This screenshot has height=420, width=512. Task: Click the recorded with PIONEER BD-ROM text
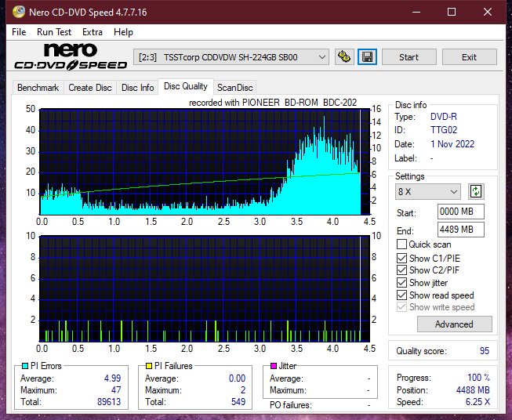tap(273, 103)
